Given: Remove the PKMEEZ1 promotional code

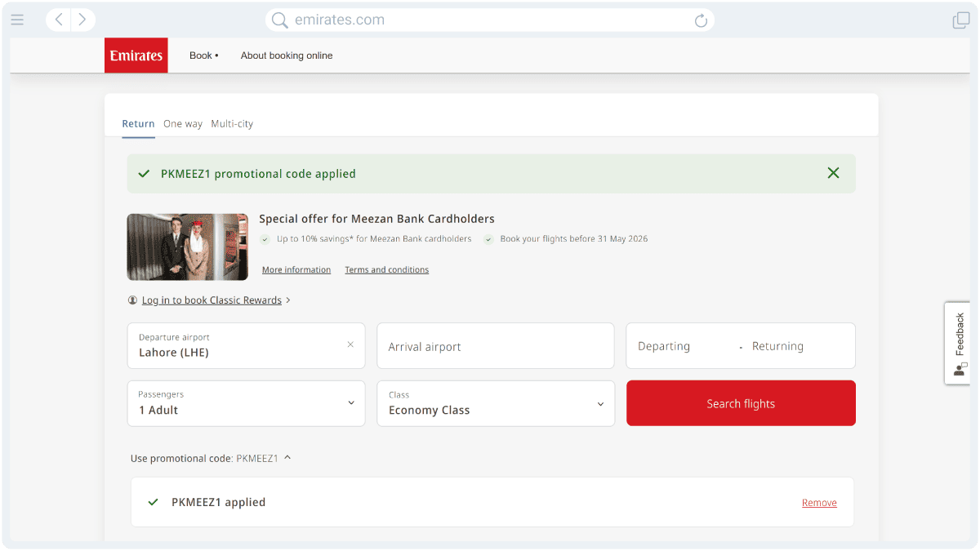Looking at the screenshot, I should pyautogui.click(x=819, y=502).
